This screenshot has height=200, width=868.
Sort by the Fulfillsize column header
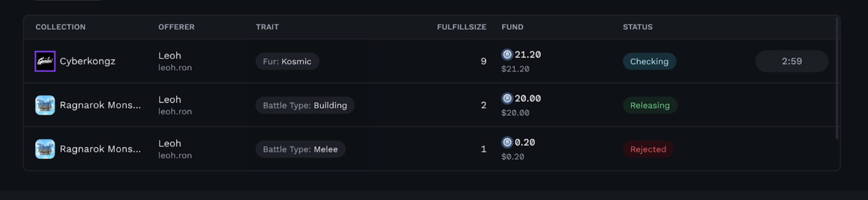click(x=462, y=27)
